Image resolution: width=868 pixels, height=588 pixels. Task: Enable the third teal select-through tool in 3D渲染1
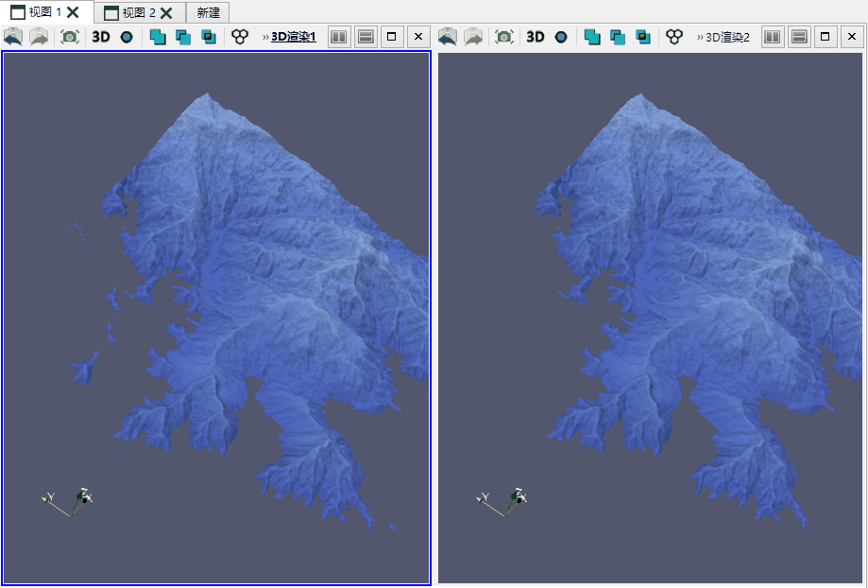point(209,37)
